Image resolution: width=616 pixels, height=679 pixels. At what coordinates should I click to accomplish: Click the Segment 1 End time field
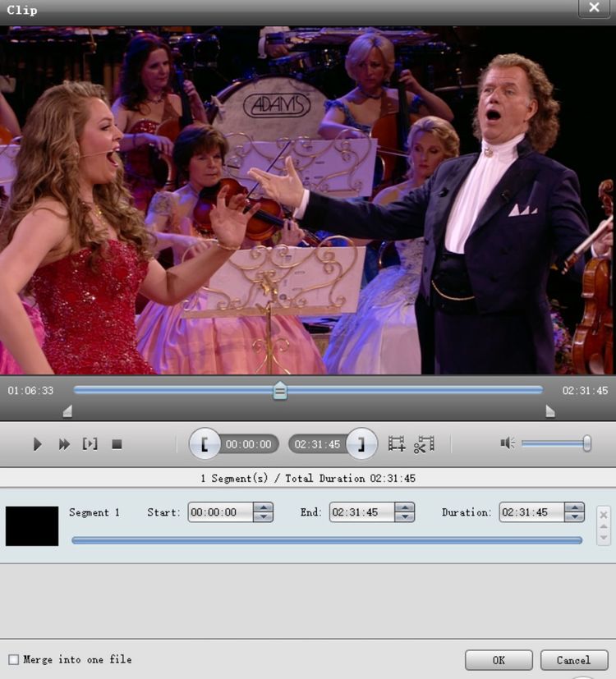(x=361, y=512)
